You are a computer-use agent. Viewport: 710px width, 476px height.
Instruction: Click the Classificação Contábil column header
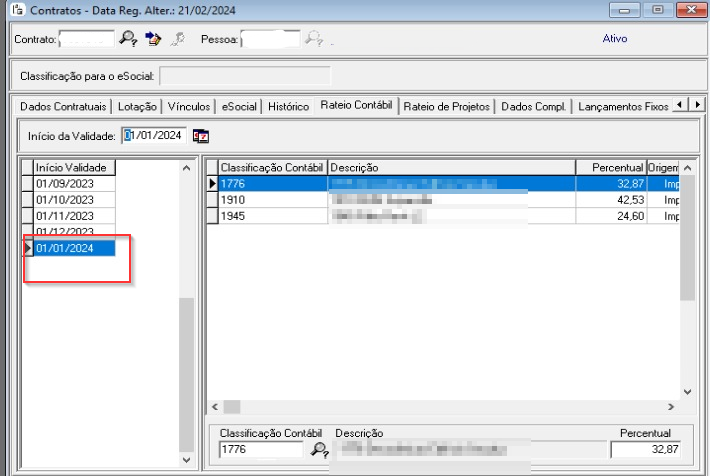[271, 167]
